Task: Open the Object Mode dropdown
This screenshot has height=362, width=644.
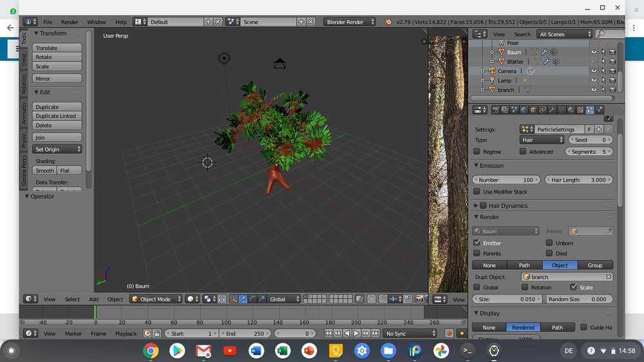Action: point(155,299)
